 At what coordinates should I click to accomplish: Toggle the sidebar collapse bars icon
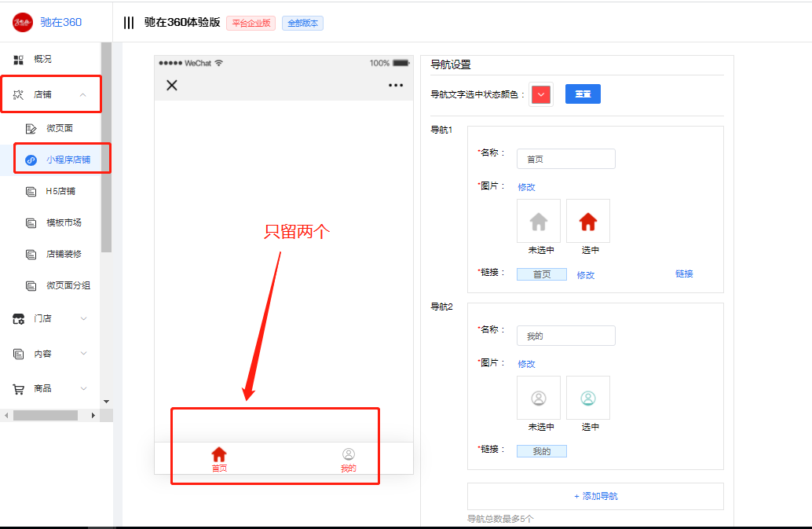coord(129,23)
